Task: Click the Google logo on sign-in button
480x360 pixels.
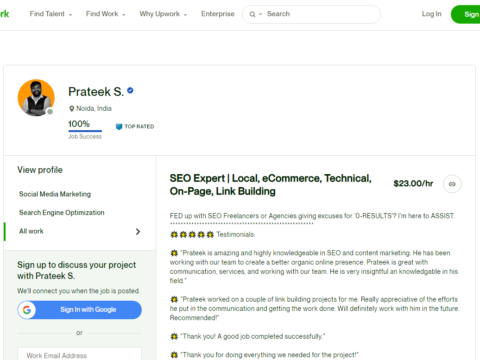Action: pos(27,310)
